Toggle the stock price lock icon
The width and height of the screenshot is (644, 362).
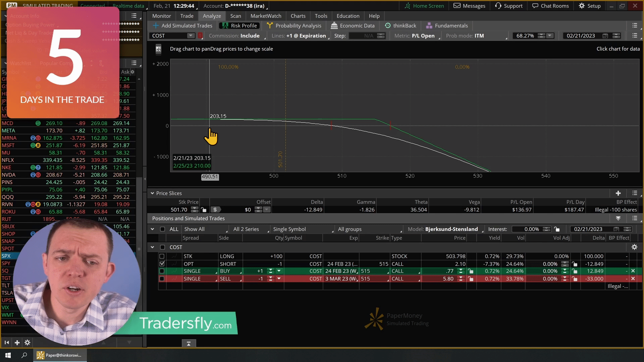click(204, 209)
